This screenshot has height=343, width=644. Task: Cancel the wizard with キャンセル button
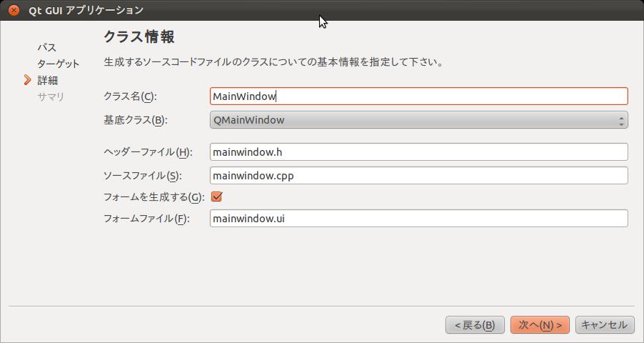605,325
